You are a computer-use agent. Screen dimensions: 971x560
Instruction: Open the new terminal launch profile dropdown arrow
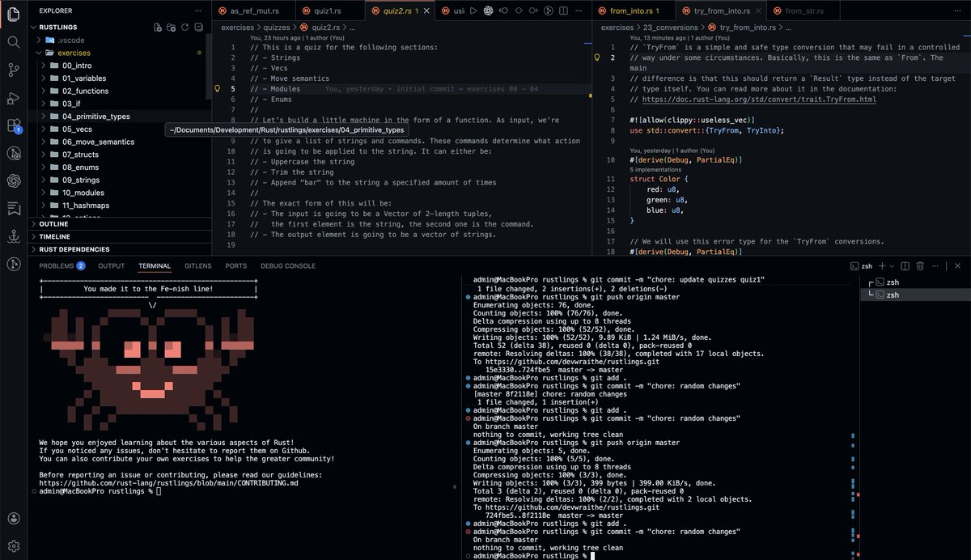pos(892,265)
